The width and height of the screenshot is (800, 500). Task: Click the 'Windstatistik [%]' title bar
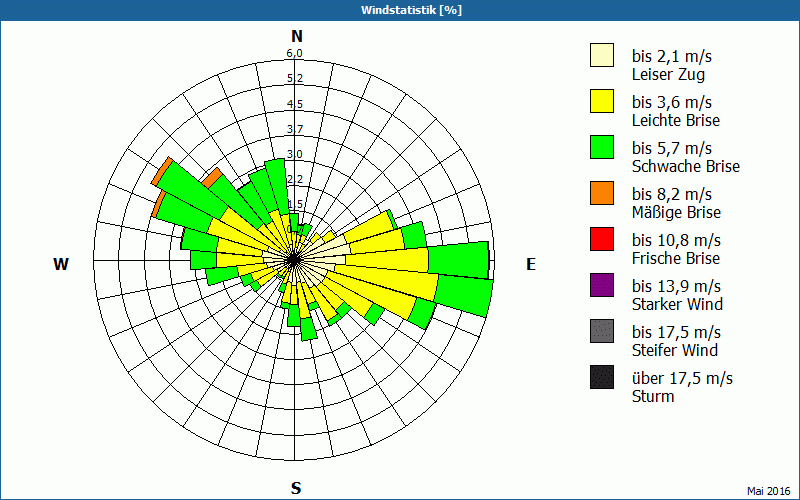point(400,10)
